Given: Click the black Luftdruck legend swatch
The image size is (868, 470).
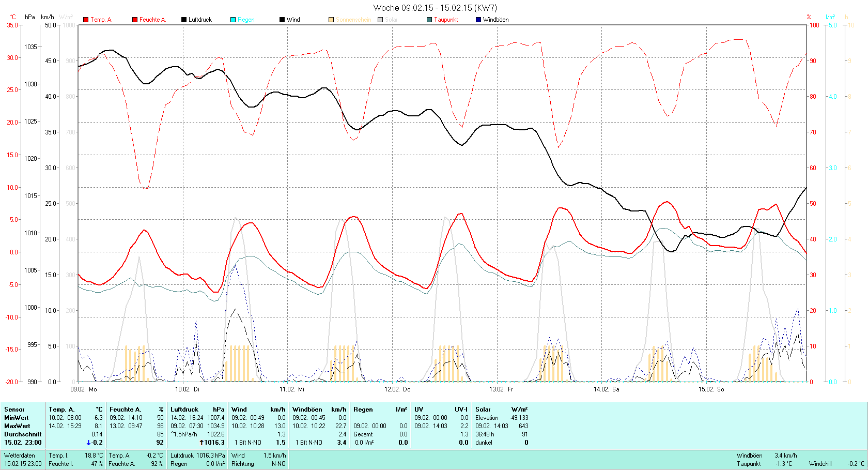Looking at the screenshot, I should coord(184,20).
